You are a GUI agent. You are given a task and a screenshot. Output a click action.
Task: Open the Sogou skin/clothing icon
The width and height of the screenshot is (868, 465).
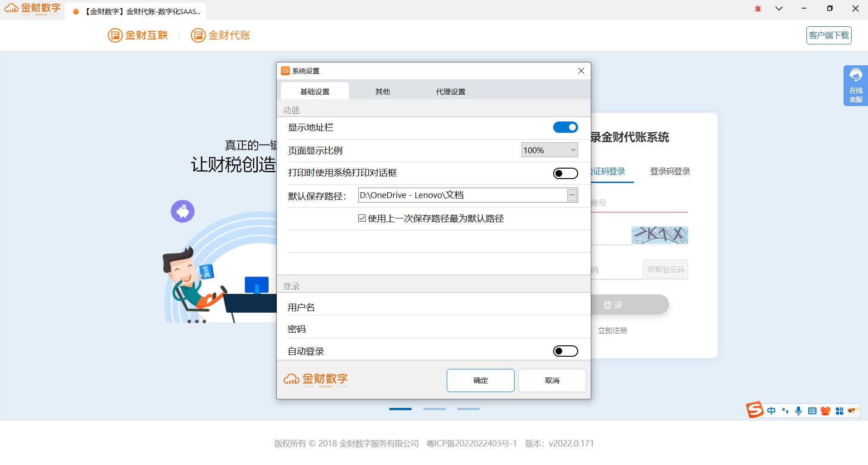(825, 411)
